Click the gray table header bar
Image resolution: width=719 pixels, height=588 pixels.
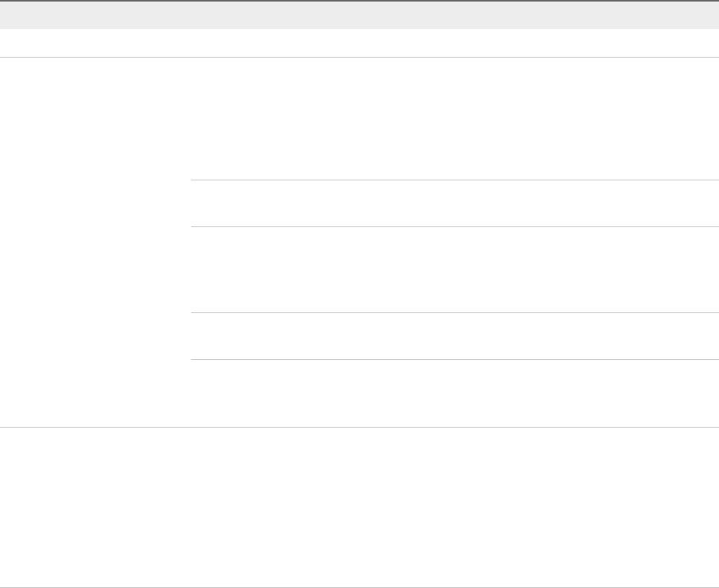click(359, 15)
